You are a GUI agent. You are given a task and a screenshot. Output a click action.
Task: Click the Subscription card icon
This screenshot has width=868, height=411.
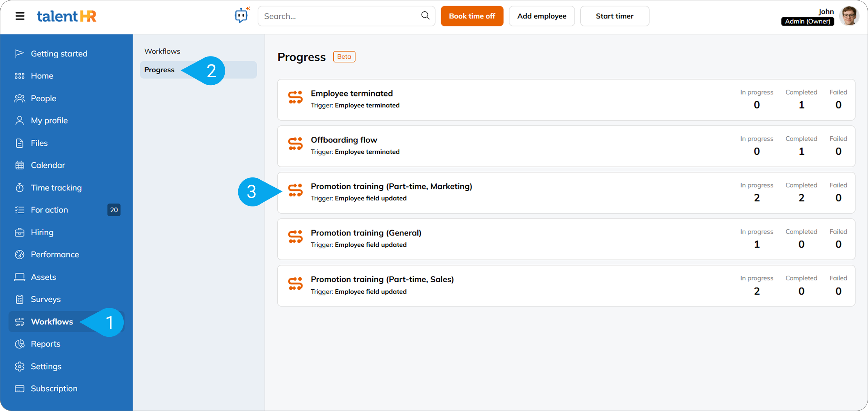tap(19, 389)
